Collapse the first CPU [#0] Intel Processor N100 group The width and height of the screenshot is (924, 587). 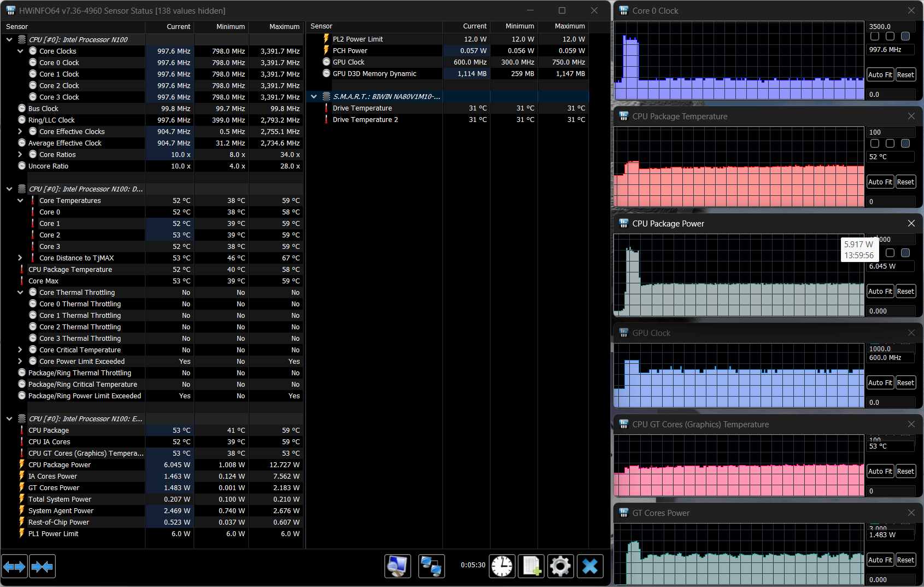pyautogui.click(x=9, y=39)
